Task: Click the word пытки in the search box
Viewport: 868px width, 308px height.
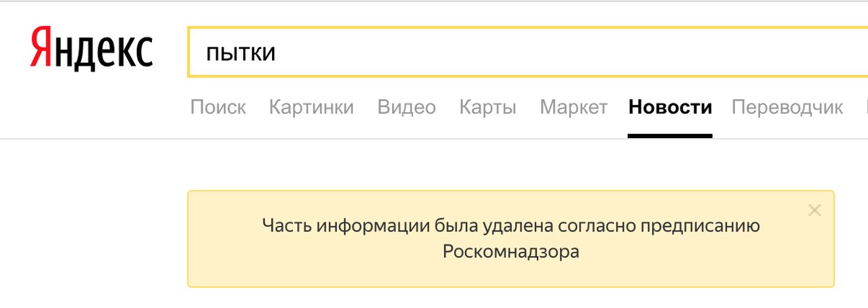Action: click(x=240, y=54)
